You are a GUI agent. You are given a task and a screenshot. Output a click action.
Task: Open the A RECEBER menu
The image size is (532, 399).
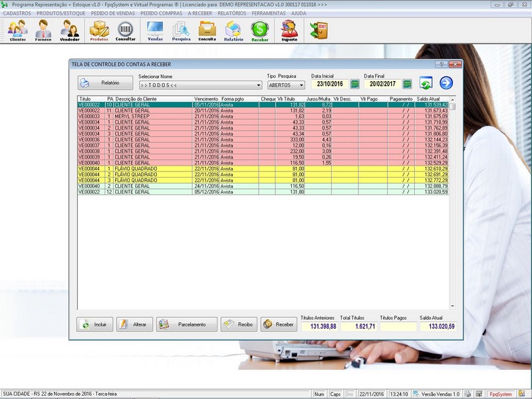click(200, 13)
